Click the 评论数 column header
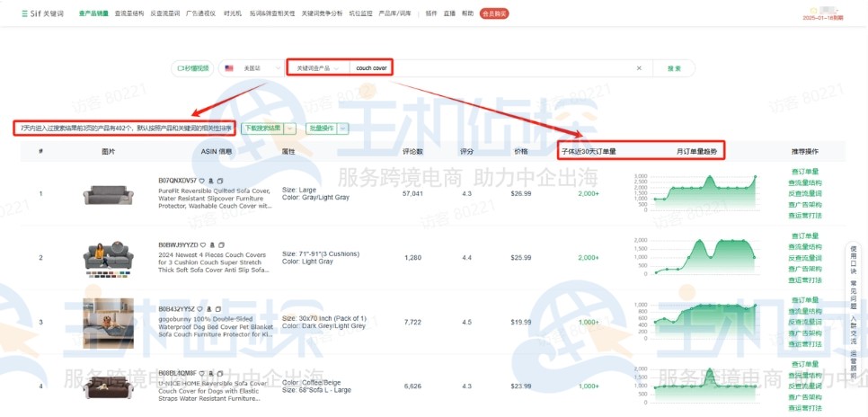 413,151
